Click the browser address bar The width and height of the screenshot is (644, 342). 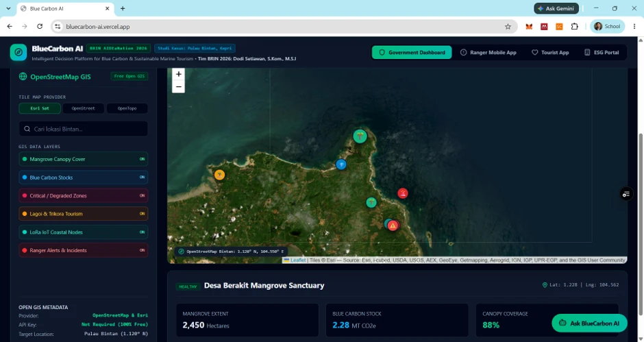point(284,26)
